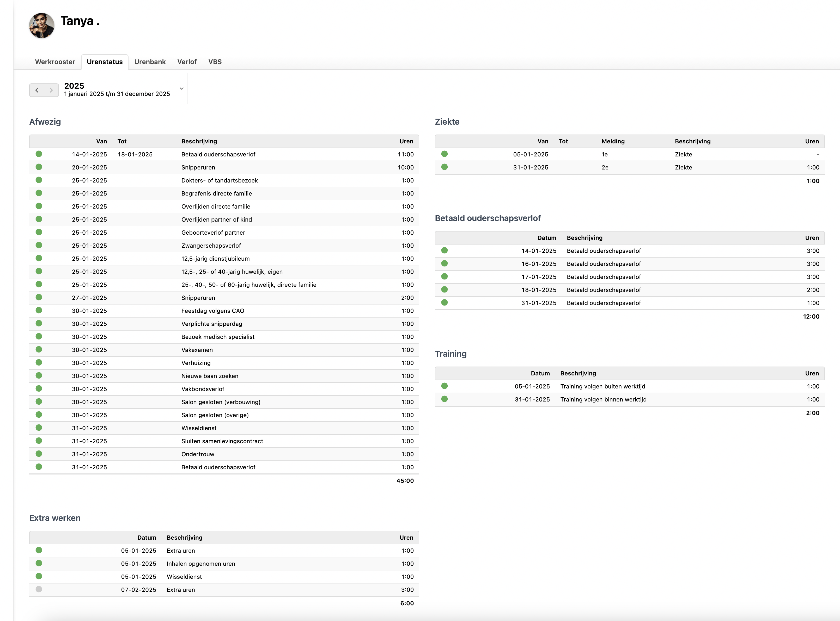Click green dot next to Ondertrouw
The image size is (840, 621).
point(39,454)
